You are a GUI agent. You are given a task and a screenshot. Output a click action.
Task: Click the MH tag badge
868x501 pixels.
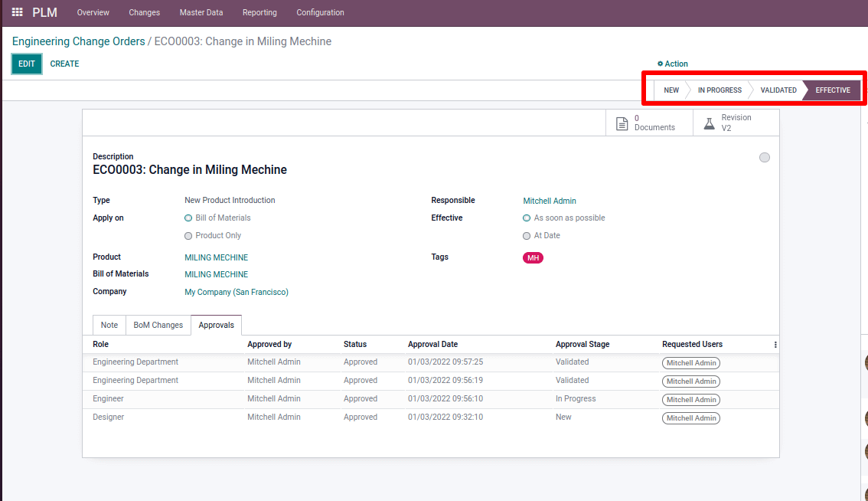point(533,257)
